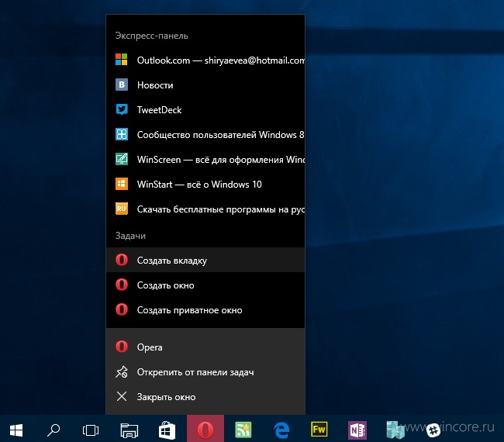The height and width of the screenshot is (442, 504).
Task: Launch Opera from jump list
Action: pyautogui.click(x=205, y=347)
